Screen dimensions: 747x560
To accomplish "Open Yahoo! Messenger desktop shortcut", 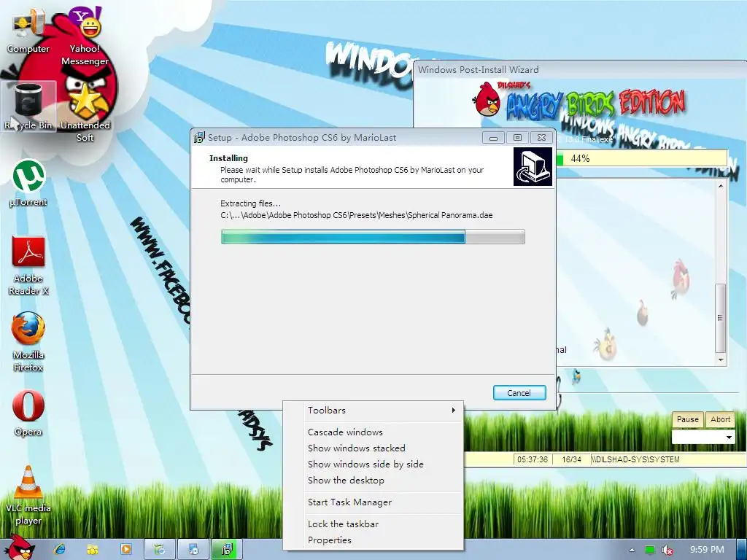I will [85, 36].
